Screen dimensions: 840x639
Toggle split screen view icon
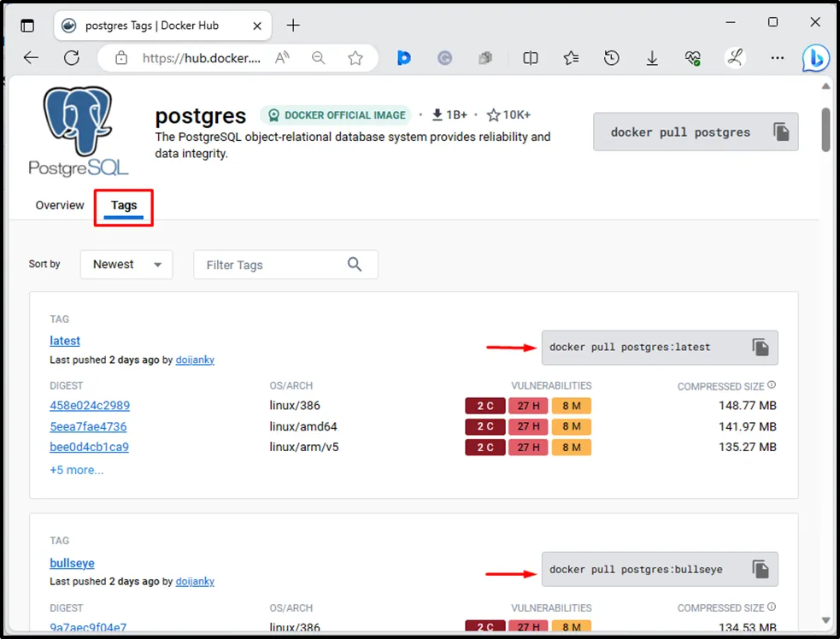coord(531,58)
